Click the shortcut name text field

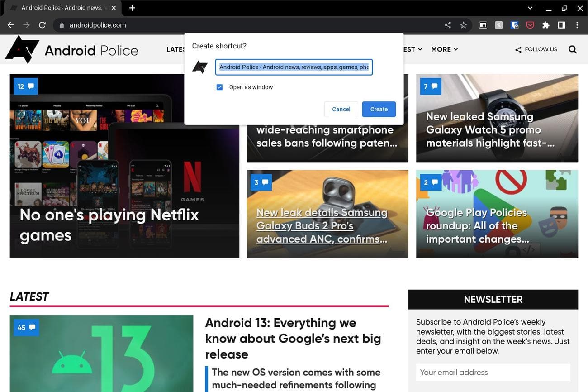(294, 67)
